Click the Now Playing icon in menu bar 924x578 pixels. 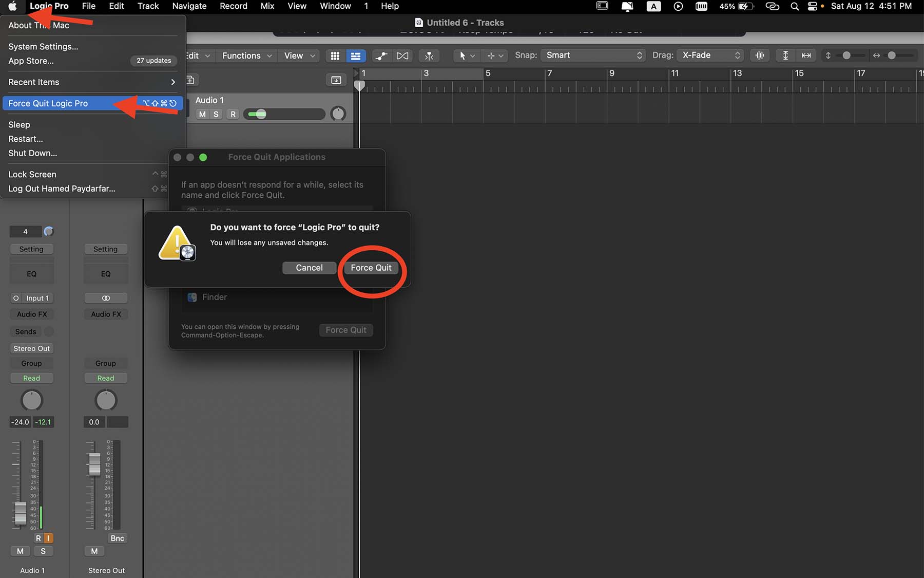click(678, 6)
